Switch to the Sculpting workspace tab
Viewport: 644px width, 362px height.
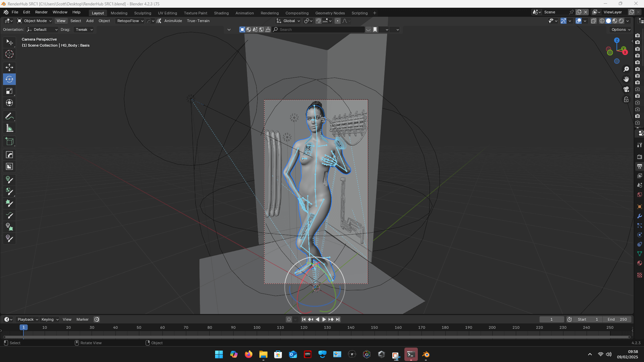click(x=143, y=13)
